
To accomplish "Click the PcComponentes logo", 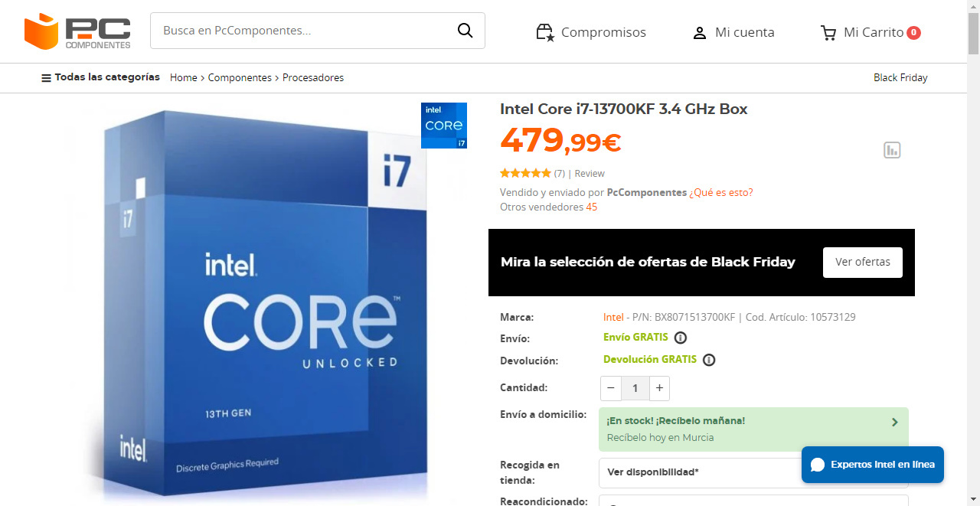I will [x=77, y=31].
